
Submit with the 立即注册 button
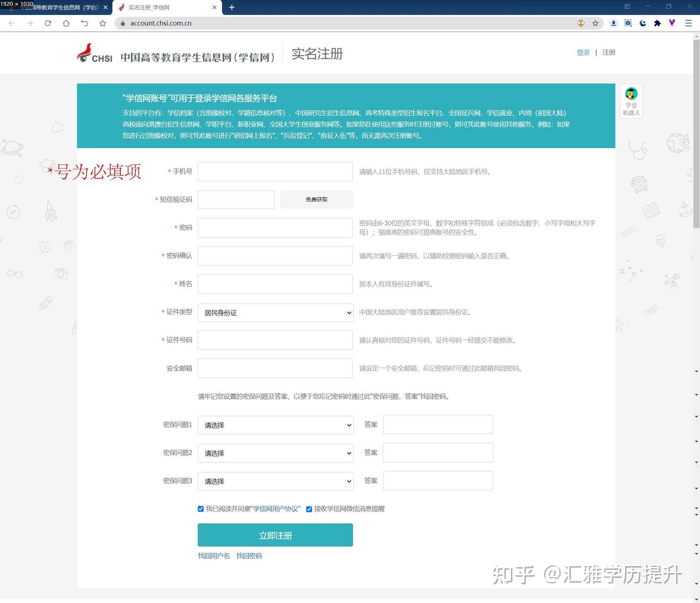pos(275,535)
